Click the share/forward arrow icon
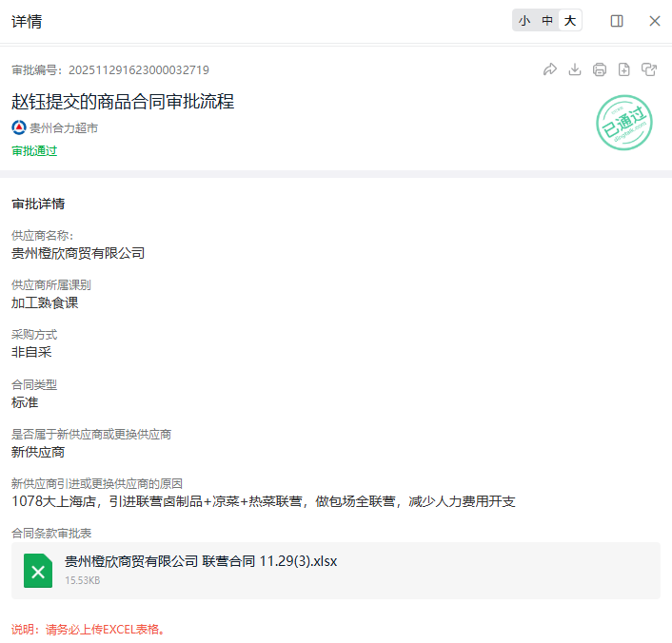Image resolution: width=672 pixels, height=643 pixels. [549, 69]
